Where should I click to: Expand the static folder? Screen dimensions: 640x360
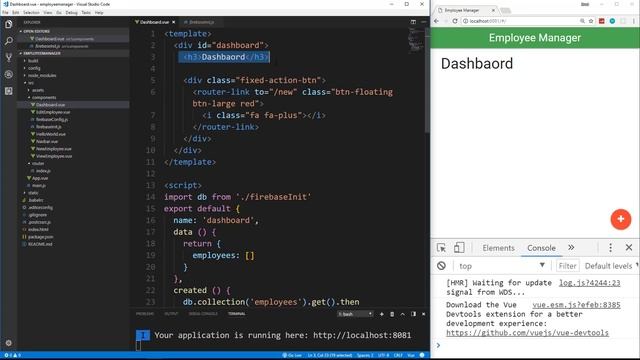(x=33, y=193)
